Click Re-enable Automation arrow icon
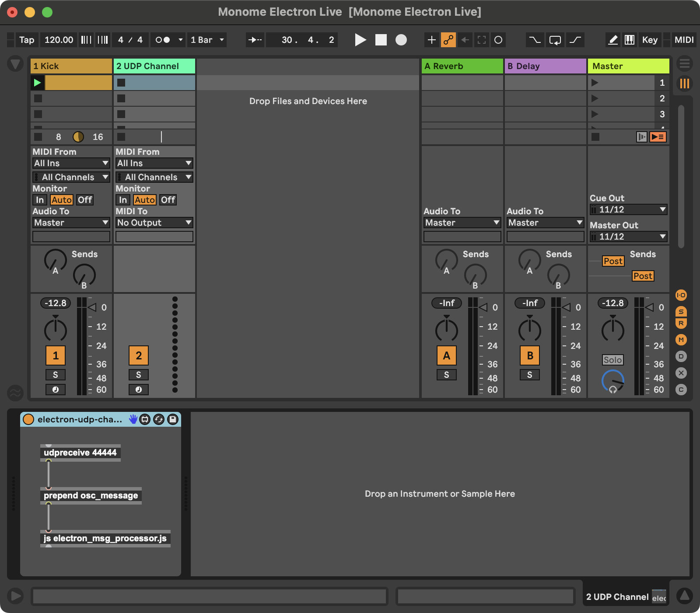The image size is (700, 613). (x=465, y=40)
